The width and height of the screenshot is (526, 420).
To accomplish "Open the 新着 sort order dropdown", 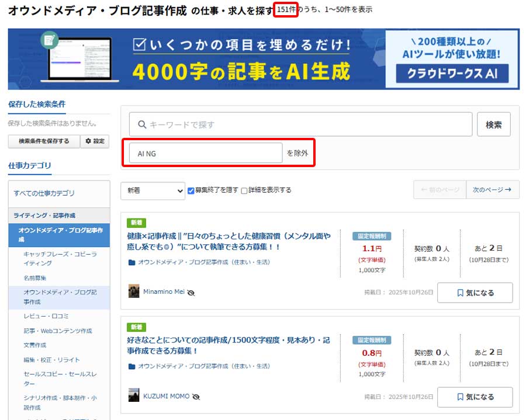I will (153, 190).
